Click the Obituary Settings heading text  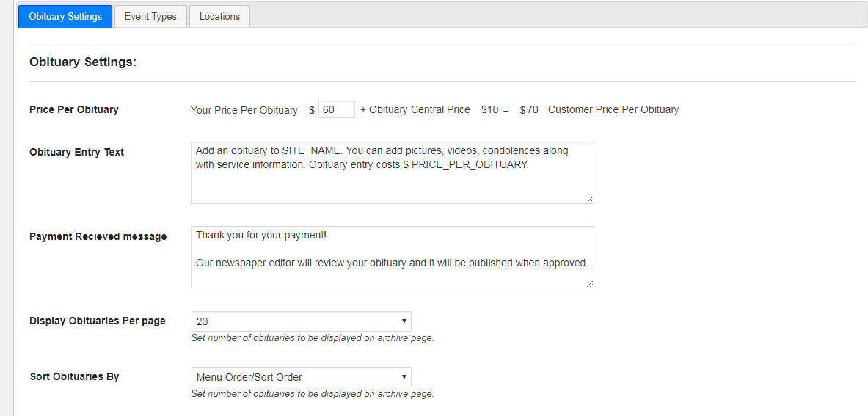click(83, 62)
